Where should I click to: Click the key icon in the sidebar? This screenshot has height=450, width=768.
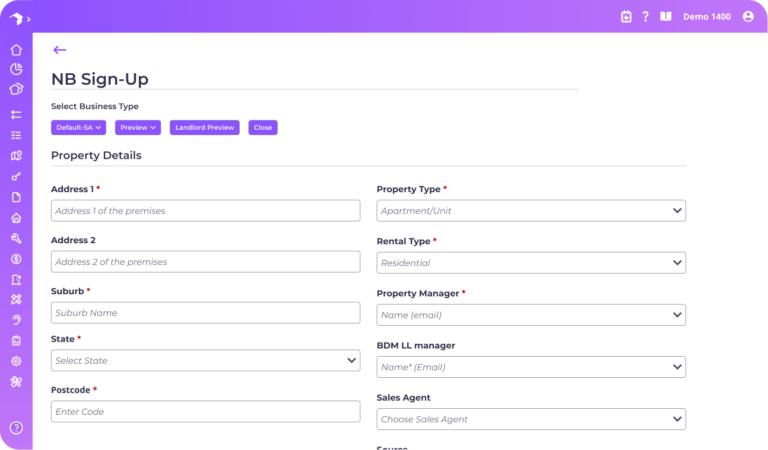pos(16,176)
